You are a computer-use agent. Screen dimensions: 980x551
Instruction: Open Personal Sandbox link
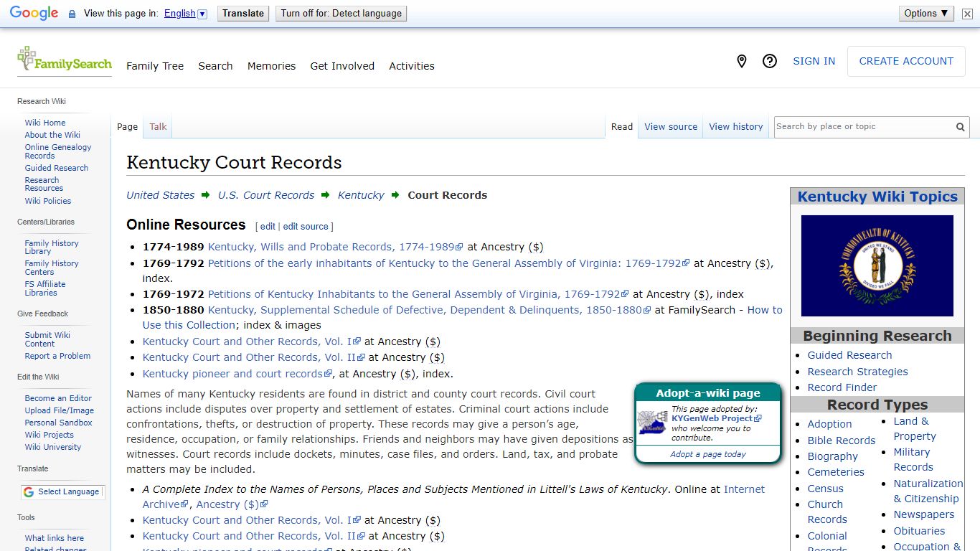pyautogui.click(x=59, y=423)
